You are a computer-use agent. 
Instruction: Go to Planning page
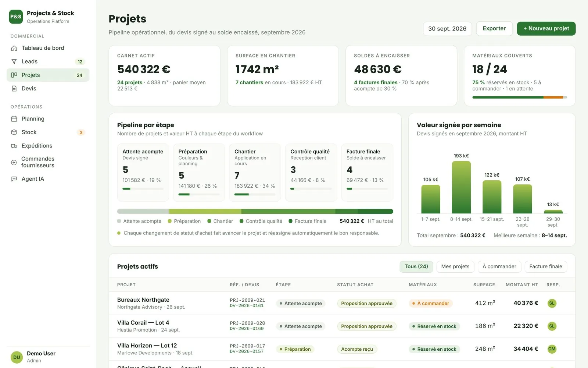48,118
